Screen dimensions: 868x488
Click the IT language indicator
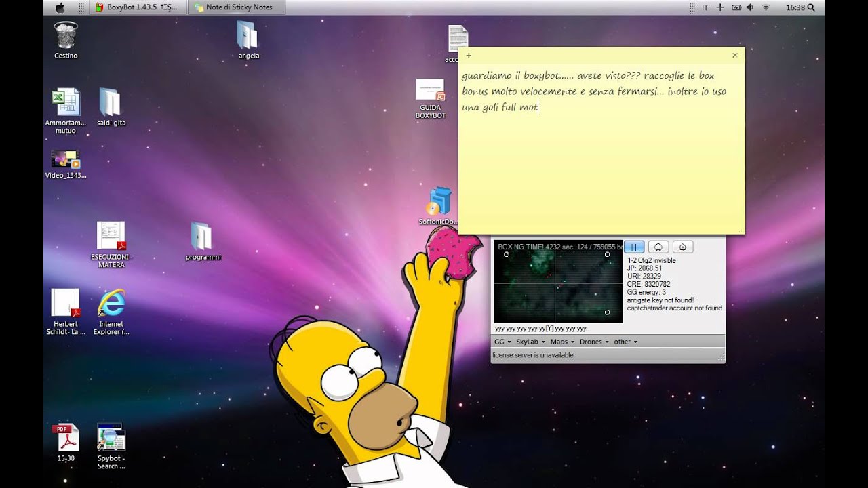pos(705,7)
